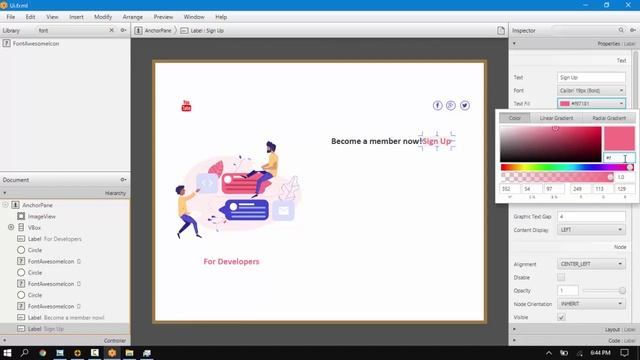
Task: Clear the Library search field
Action: tap(111, 30)
